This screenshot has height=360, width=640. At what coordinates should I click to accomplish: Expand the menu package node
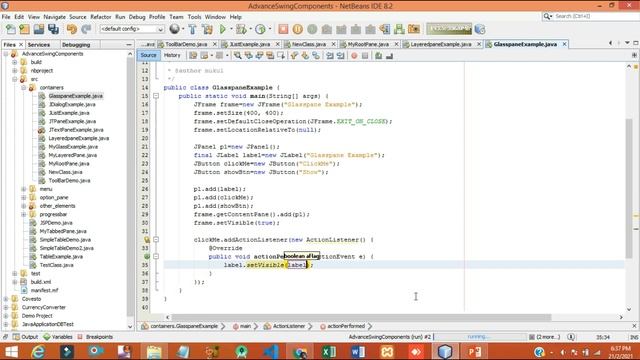[x=24, y=189]
